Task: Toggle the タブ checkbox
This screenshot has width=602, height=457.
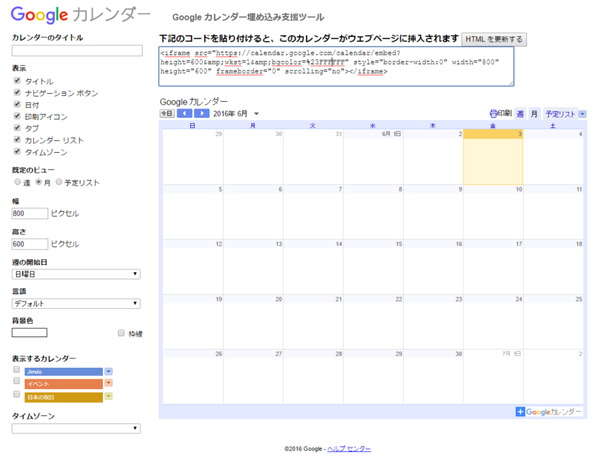Action: click(17, 127)
